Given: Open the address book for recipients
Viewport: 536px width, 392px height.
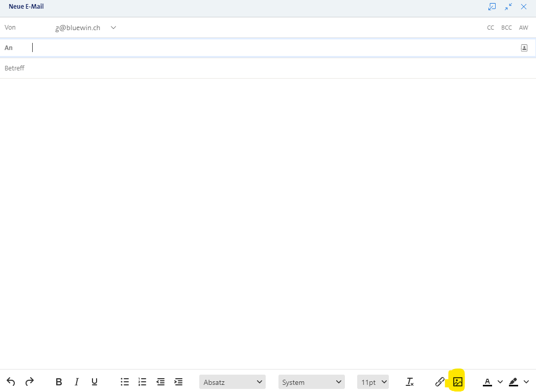Looking at the screenshot, I should (x=524, y=47).
